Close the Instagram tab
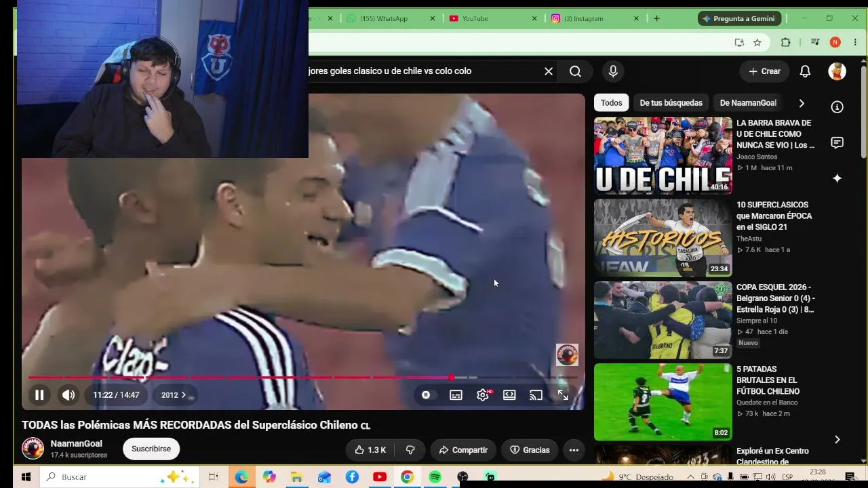Viewport: 868px width, 488px height. [x=637, y=18]
